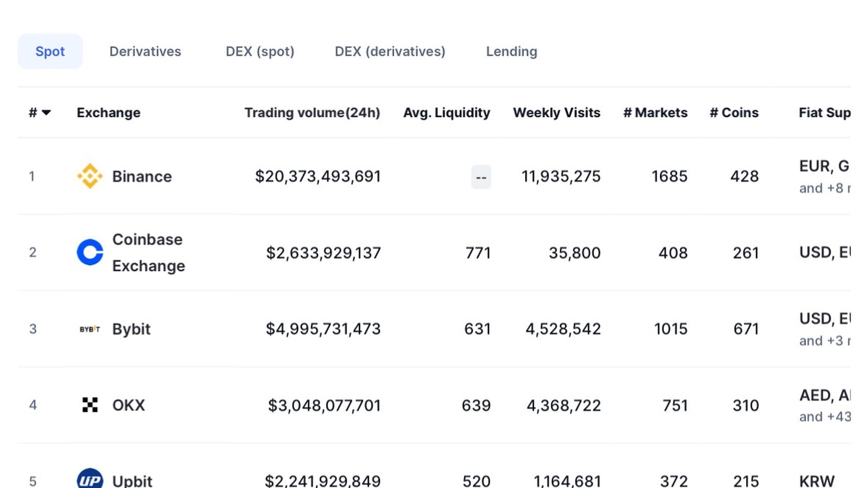
Task: Sort by Exchange column header
Action: pos(109,113)
